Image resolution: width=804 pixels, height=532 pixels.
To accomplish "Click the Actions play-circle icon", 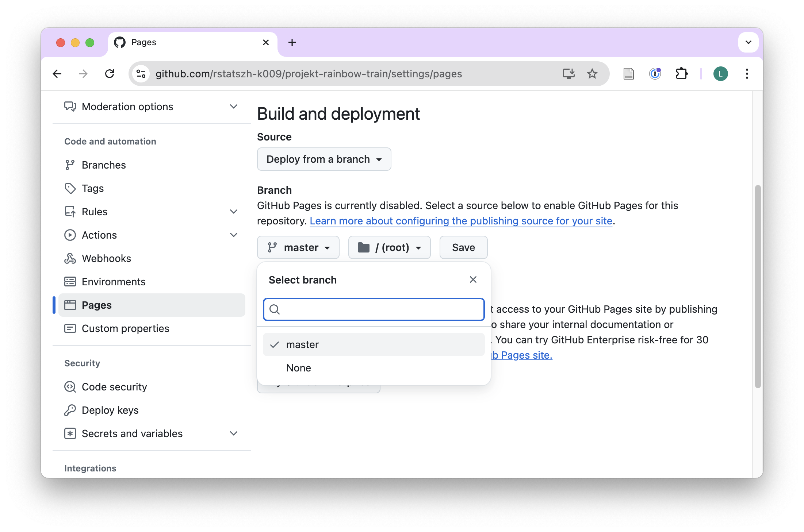I will tap(70, 235).
